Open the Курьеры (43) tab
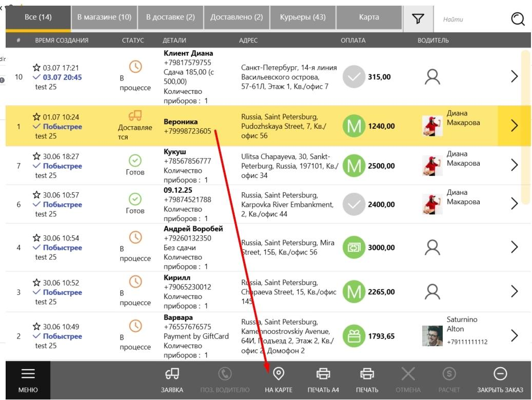This screenshot has width=532, height=400. pyautogui.click(x=303, y=17)
